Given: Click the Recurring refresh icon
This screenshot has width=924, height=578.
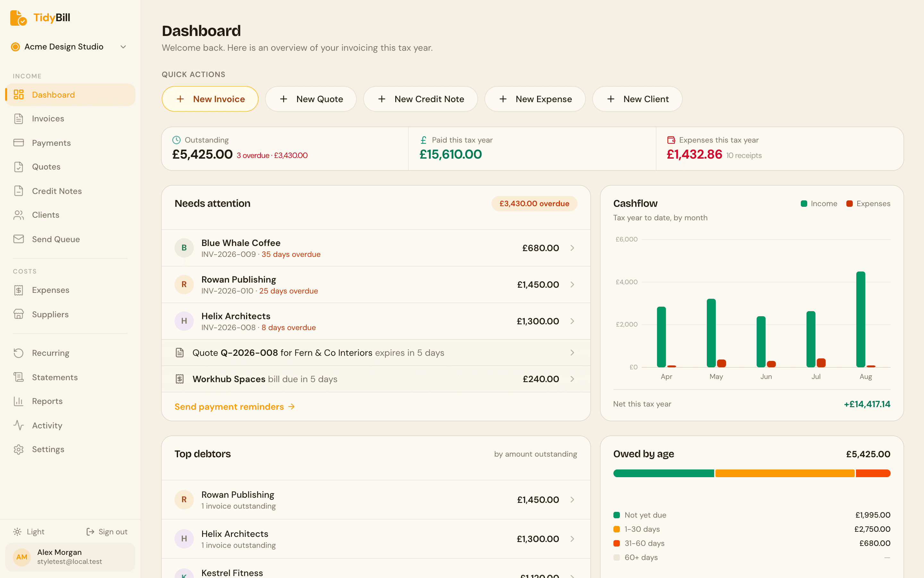Looking at the screenshot, I should coord(19,353).
